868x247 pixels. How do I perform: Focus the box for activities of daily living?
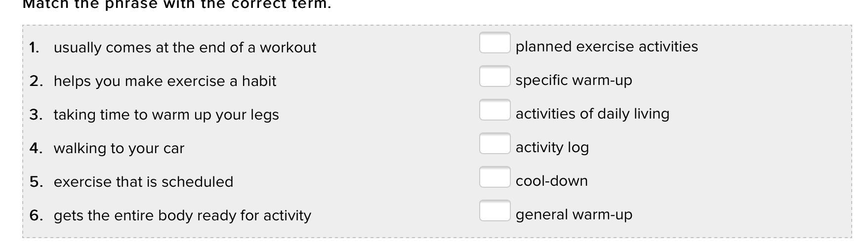coord(495,110)
